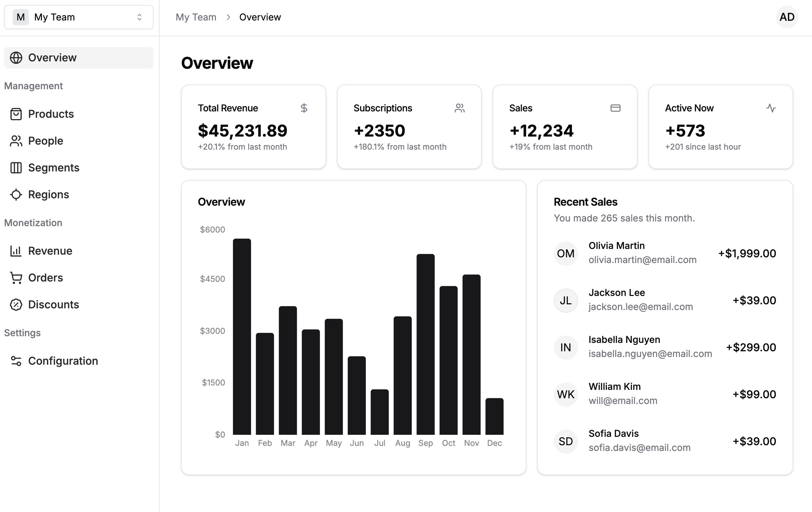Image resolution: width=812 pixels, height=512 pixels.
Task: Click the Segments columns icon
Action: (x=16, y=168)
